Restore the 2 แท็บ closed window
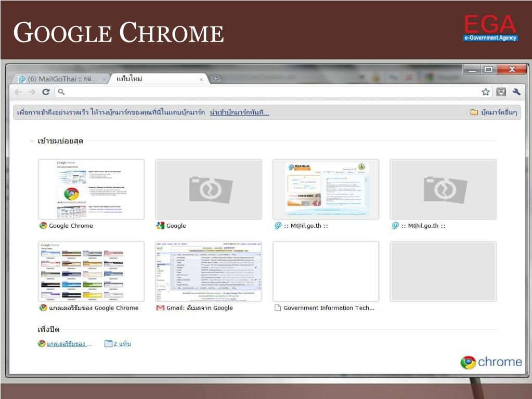 click(122, 344)
